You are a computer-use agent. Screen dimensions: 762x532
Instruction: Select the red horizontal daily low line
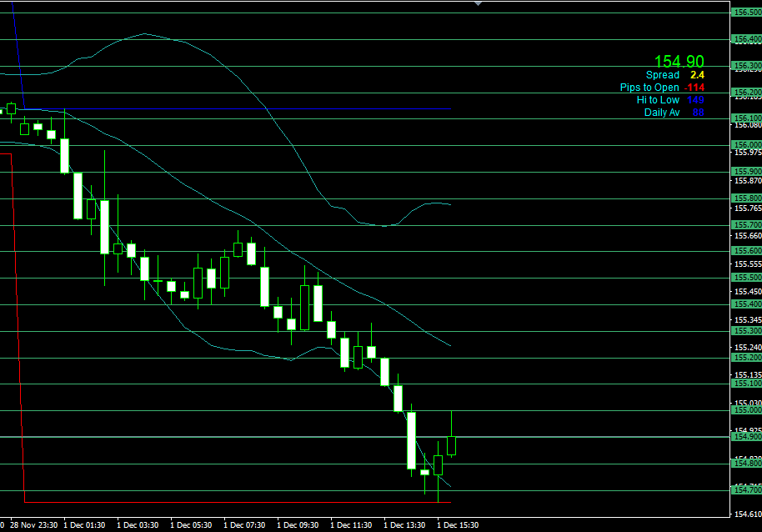[x=250, y=502]
